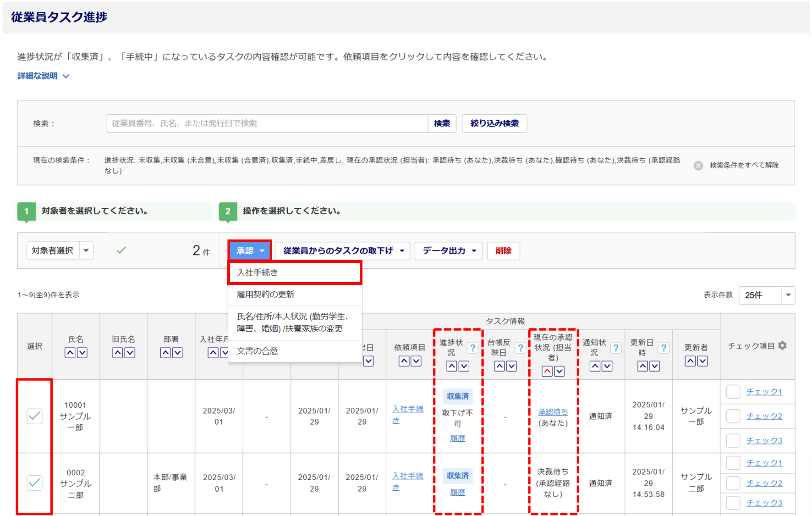This screenshot has height=516, width=812.
Task: Tick チェック2 box for サンプル一郎
Action: pos(733,416)
